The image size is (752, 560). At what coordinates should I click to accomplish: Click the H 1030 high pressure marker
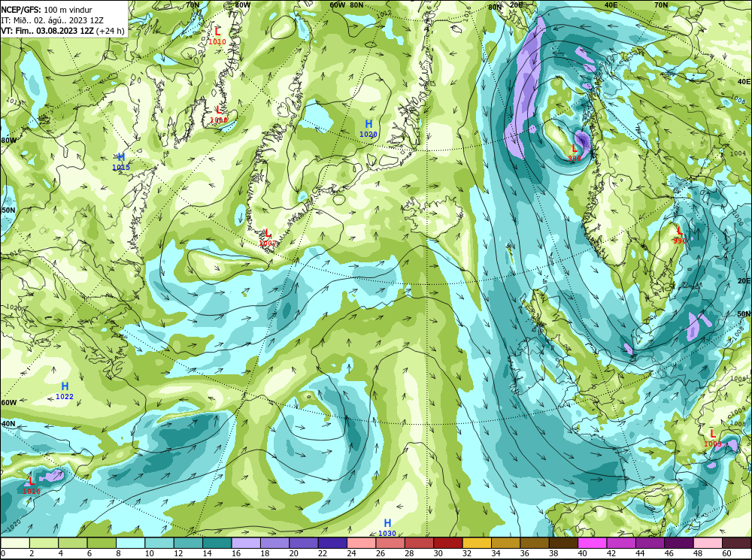tap(387, 528)
